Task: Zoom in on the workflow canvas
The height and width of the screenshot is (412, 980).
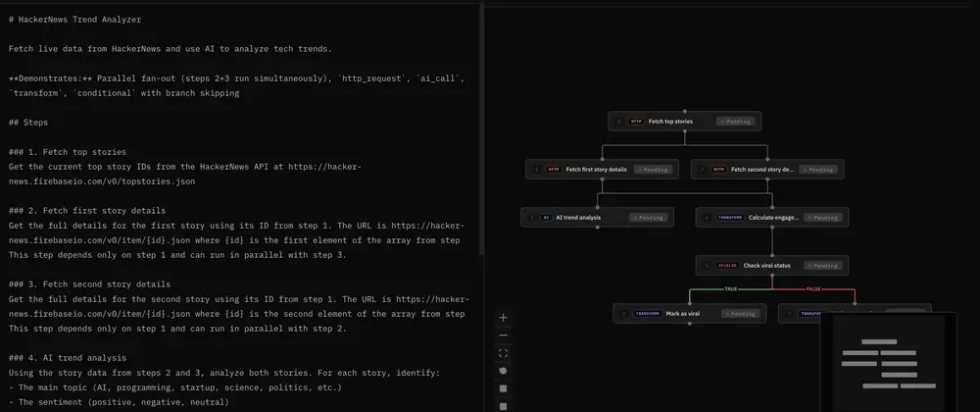Action: pyautogui.click(x=503, y=318)
